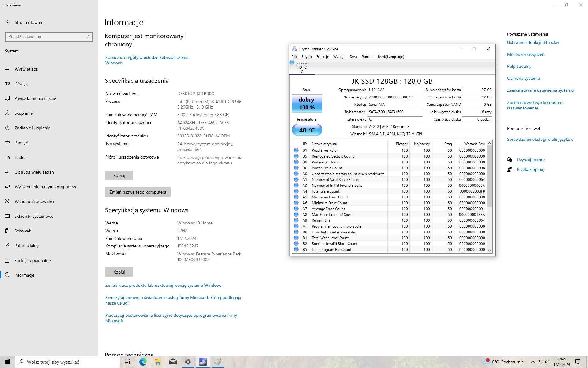Open Funkcje menu in CrystalDiskInfo
Screen dimensions: 588x368
[x=322, y=57]
